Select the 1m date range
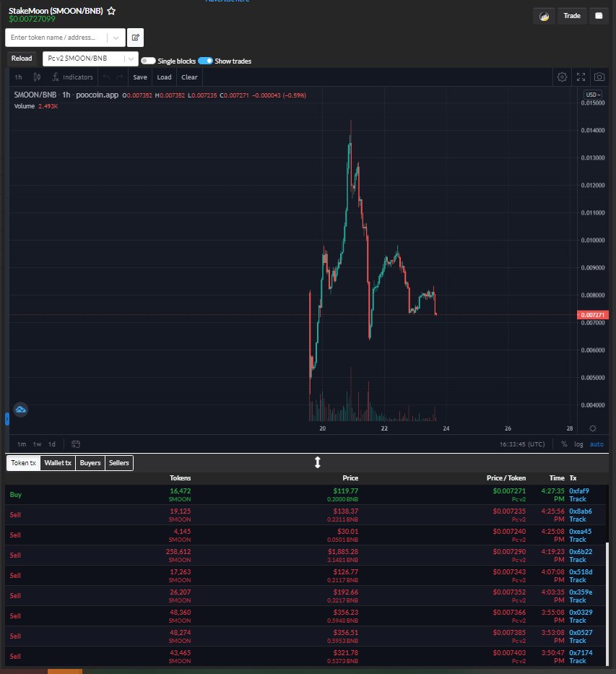Image resolution: width=616 pixels, height=674 pixels. click(22, 444)
